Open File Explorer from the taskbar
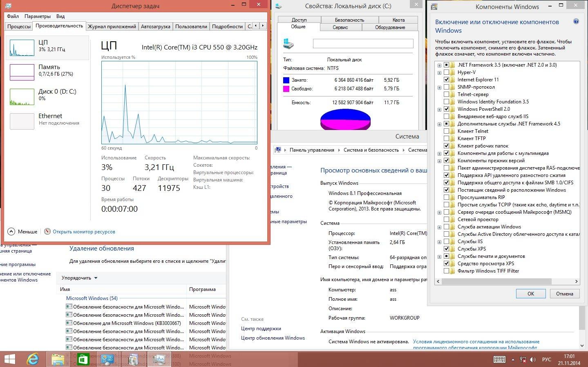This screenshot has height=367, width=588. click(x=58, y=359)
